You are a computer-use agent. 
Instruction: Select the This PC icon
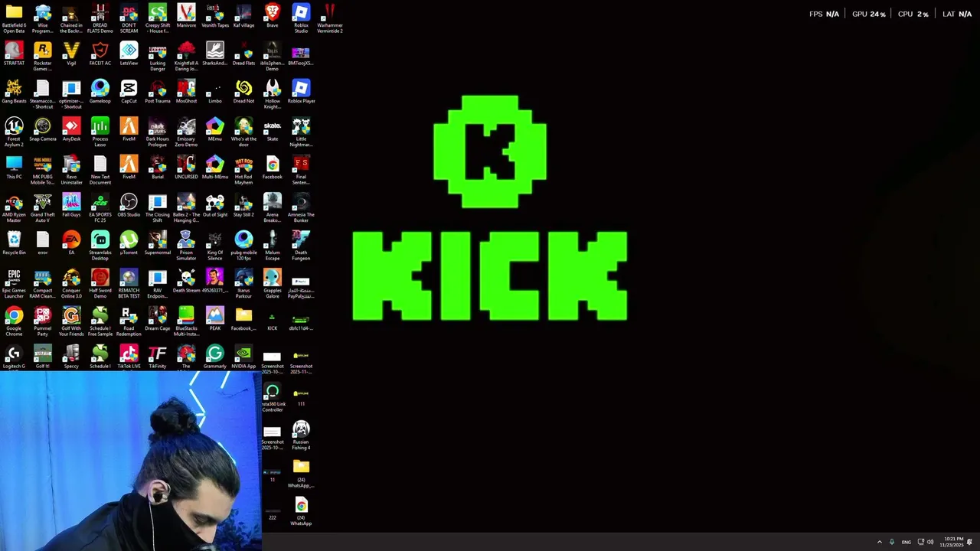pos(14,168)
